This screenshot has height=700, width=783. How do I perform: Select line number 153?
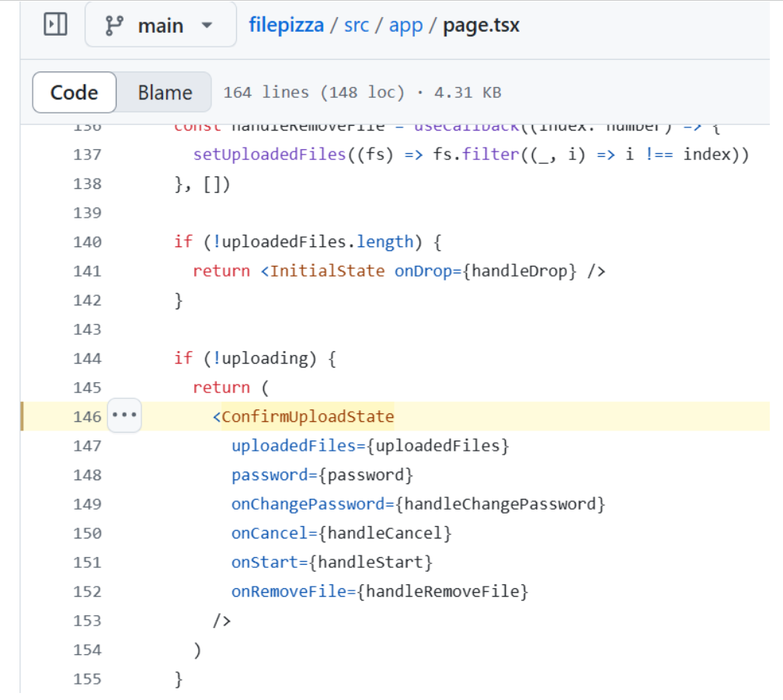87,621
